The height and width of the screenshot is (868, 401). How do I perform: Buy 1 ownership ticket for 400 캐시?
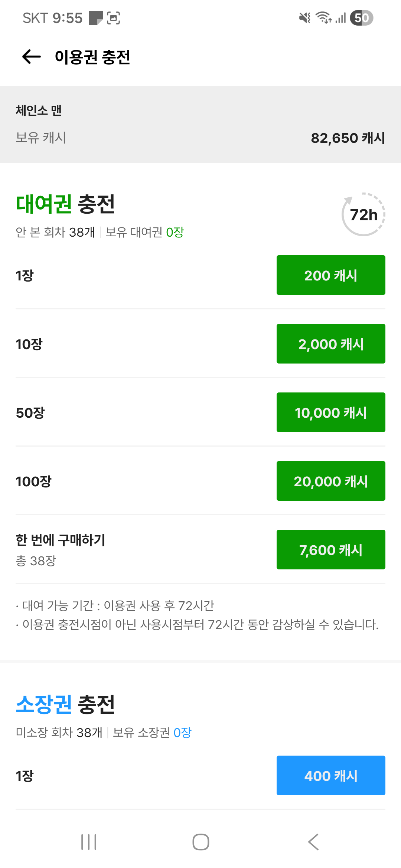(331, 776)
